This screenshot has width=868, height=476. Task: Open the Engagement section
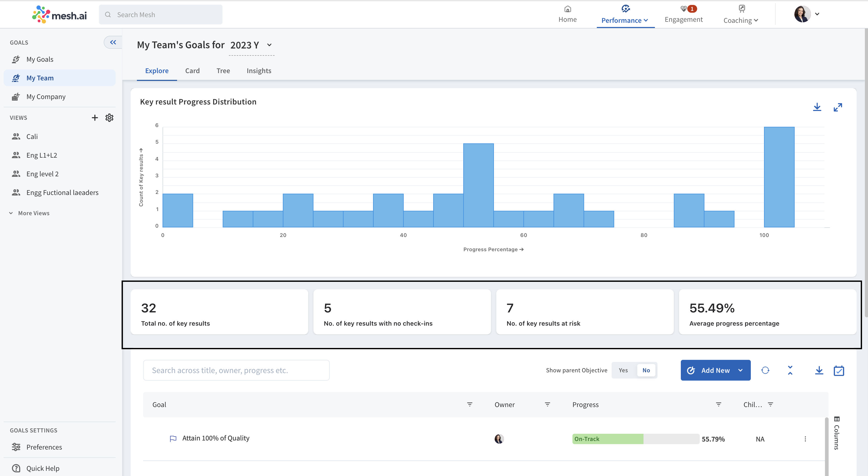[x=683, y=14]
